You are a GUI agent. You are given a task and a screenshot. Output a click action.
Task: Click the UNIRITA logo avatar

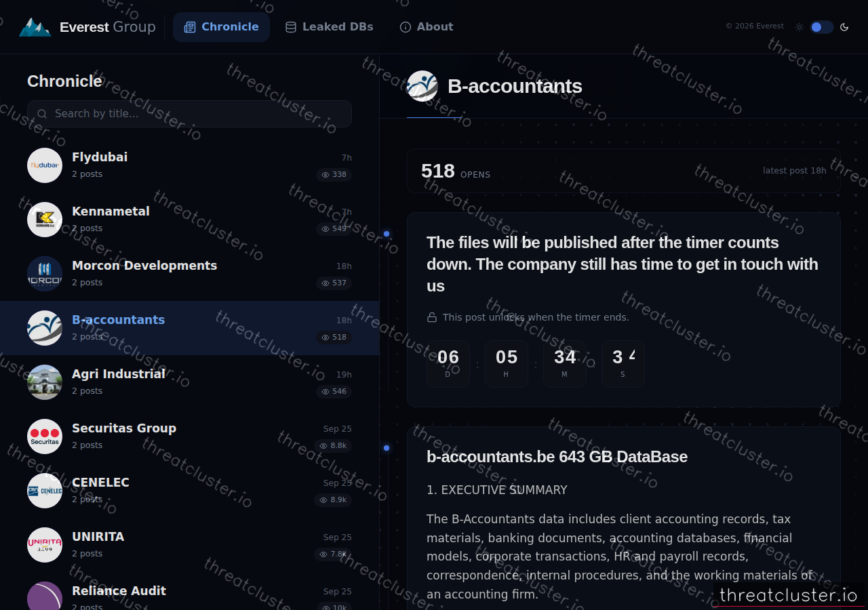pos(45,545)
